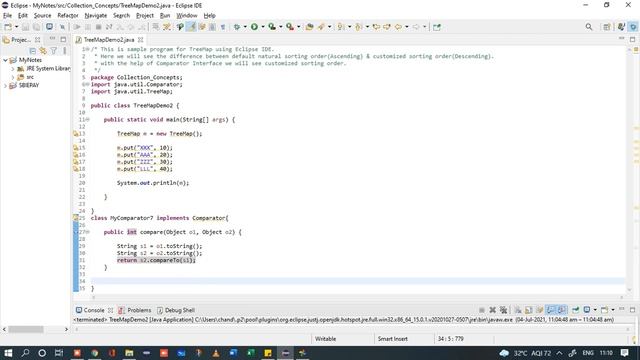Click Next Annotation icon

click(341, 27)
